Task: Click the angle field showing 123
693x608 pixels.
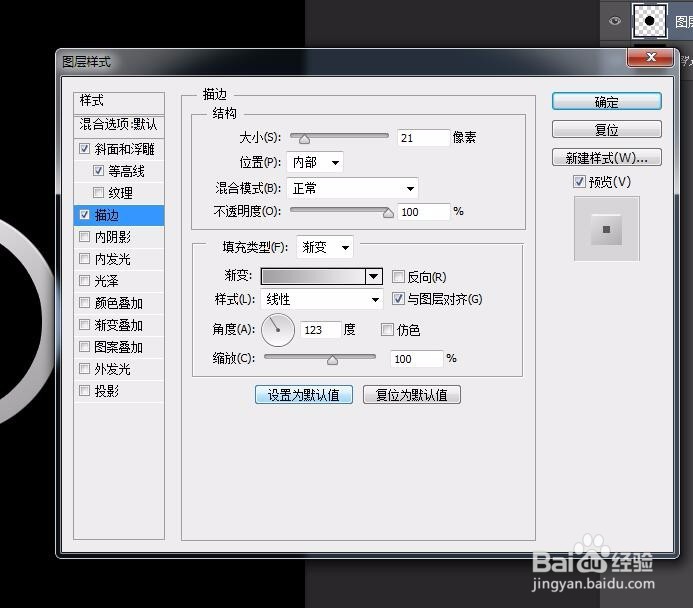Action: [320, 330]
